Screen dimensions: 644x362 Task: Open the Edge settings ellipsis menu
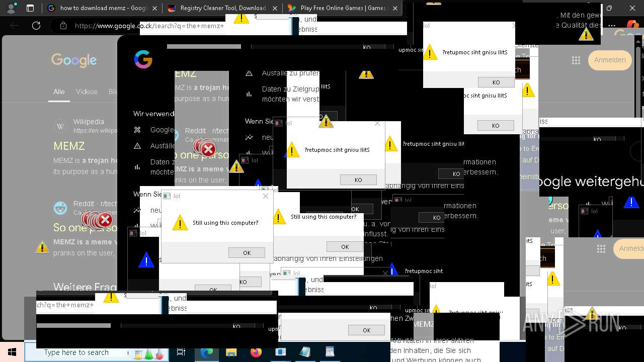[x=612, y=25]
